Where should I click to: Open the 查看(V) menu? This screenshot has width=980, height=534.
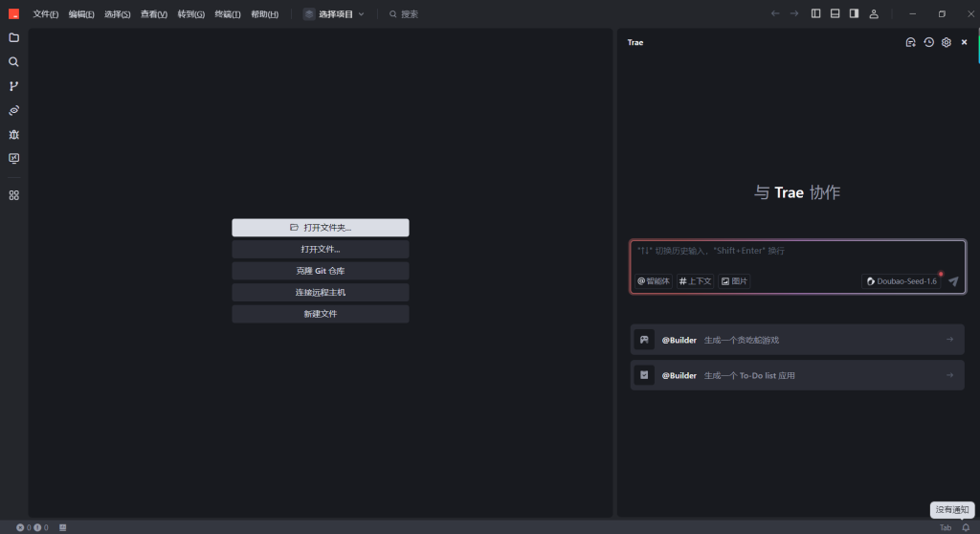tap(154, 13)
